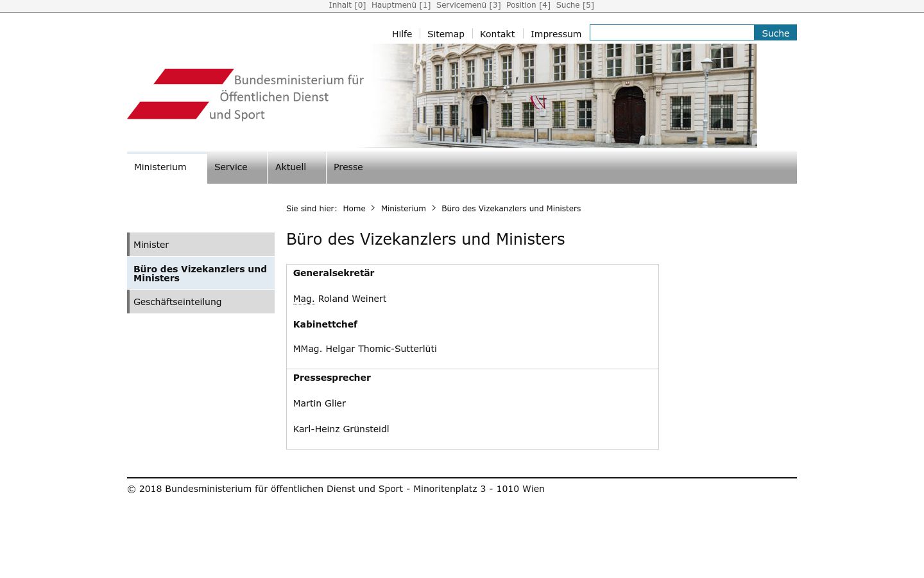Open the Impressum link
This screenshot has height=578, width=924.
coord(556,34)
